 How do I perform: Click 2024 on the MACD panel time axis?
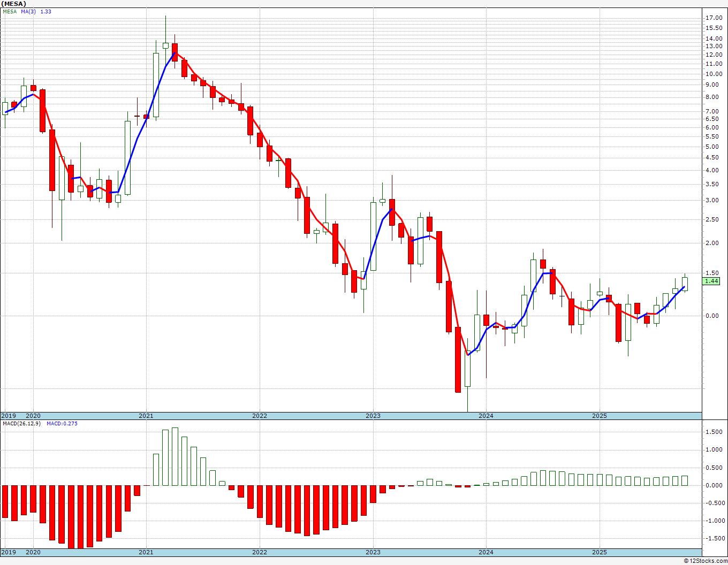486,552
